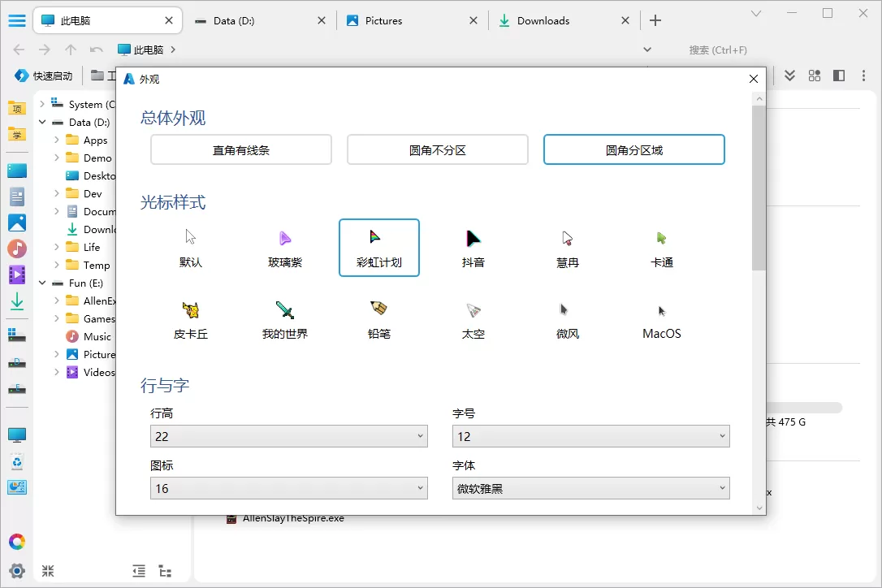Click the quad layout icon in toolbar

pyautogui.click(x=814, y=75)
